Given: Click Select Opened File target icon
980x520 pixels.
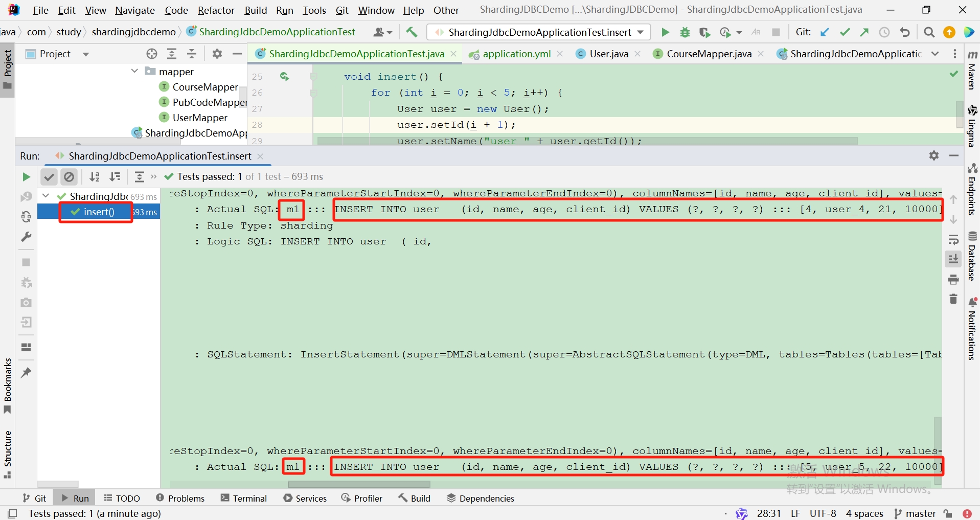Looking at the screenshot, I should pyautogui.click(x=152, y=54).
